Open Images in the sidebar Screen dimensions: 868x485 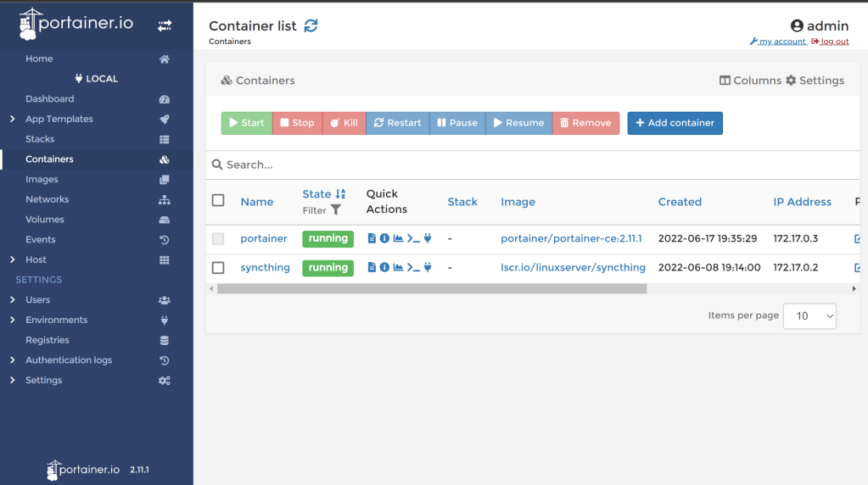click(42, 180)
